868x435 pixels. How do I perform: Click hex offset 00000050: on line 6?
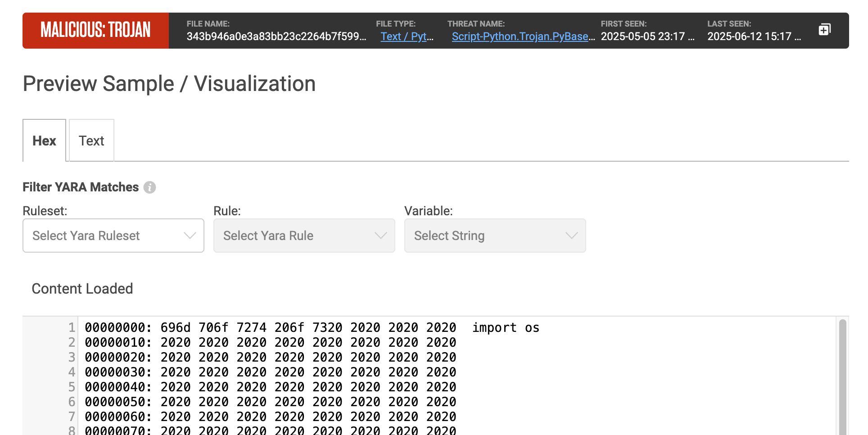118,402
